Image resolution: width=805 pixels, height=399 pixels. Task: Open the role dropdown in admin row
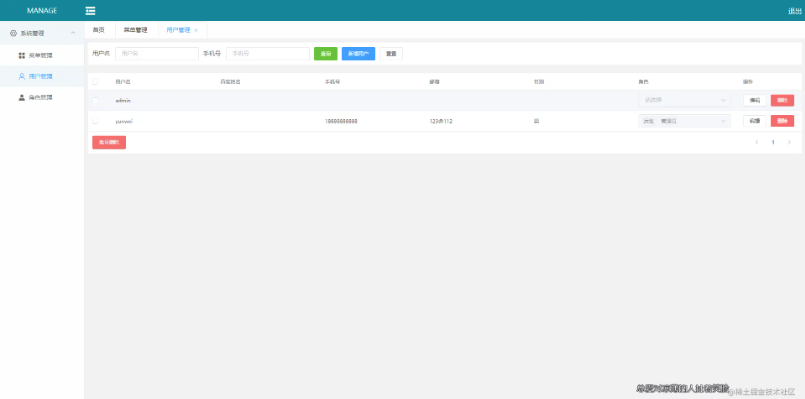(684, 100)
